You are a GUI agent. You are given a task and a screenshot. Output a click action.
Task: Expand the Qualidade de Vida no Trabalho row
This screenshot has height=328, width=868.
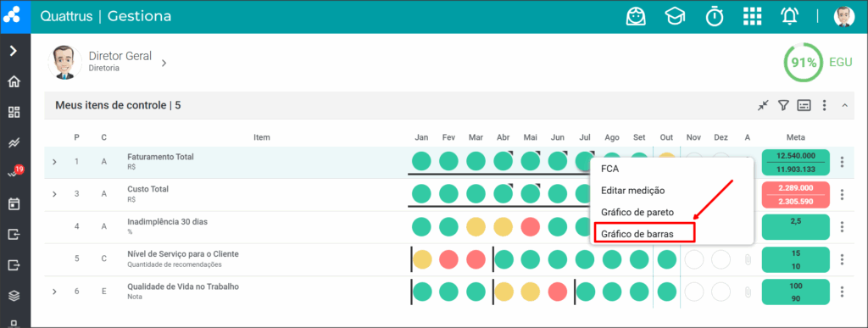pos(54,292)
